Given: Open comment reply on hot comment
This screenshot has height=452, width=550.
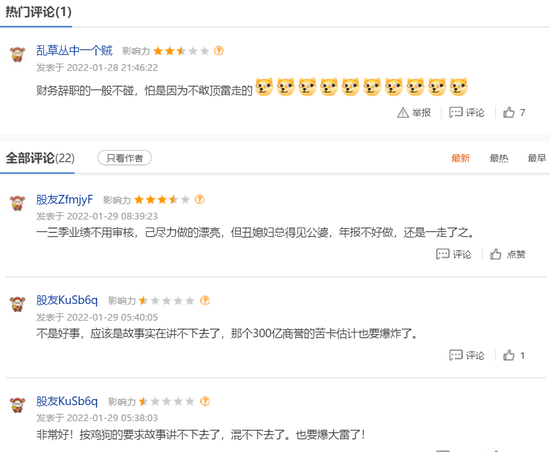Looking at the screenshot, I should 467,113.
